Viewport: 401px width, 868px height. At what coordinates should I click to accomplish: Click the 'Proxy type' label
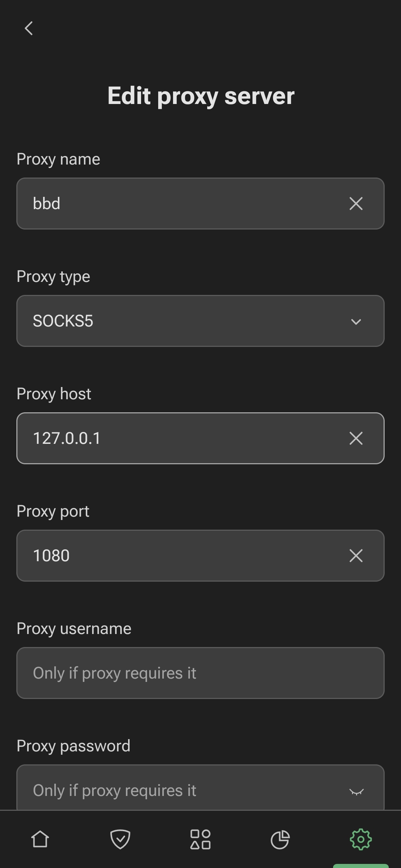(x=53, y=277)
